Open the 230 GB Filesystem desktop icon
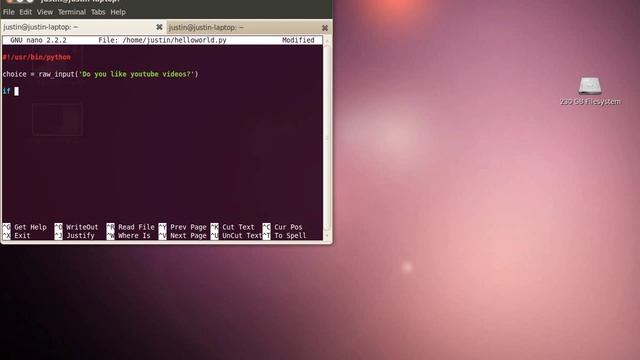Screen dimensions: 640x360 point(590,91)
